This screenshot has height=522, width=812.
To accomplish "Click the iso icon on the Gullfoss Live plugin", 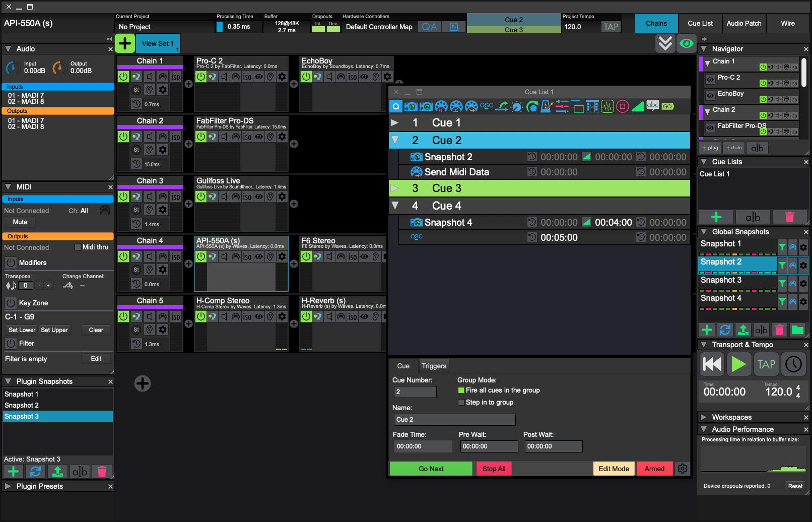I will (x=247, y=197).
